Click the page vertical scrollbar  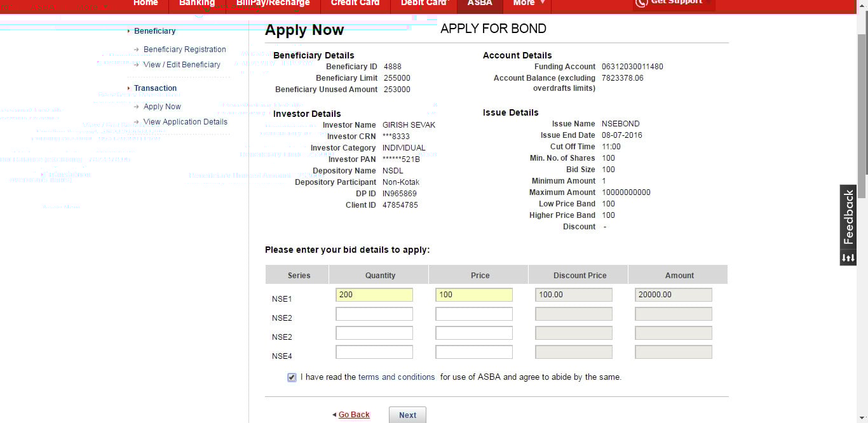point(862,102)
